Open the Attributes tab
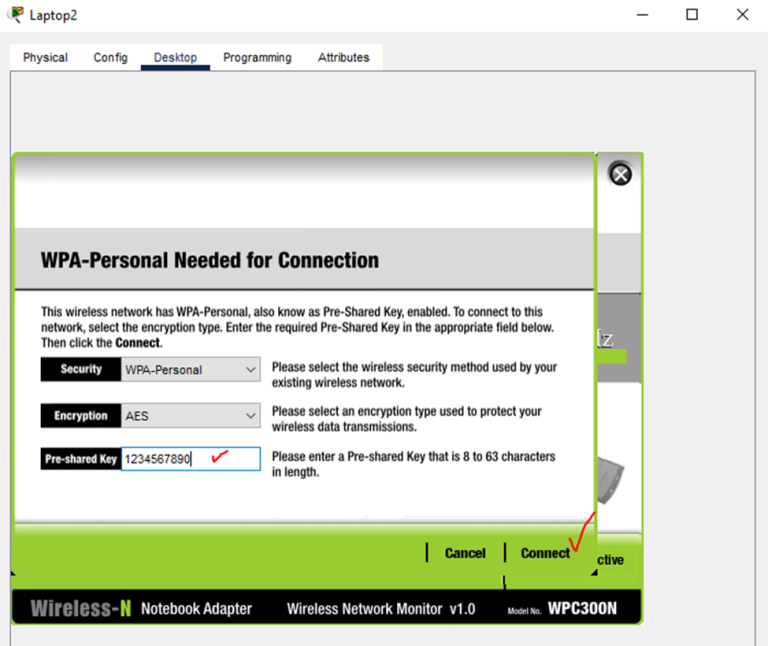The image size is (768, 646). pos(343,57)
